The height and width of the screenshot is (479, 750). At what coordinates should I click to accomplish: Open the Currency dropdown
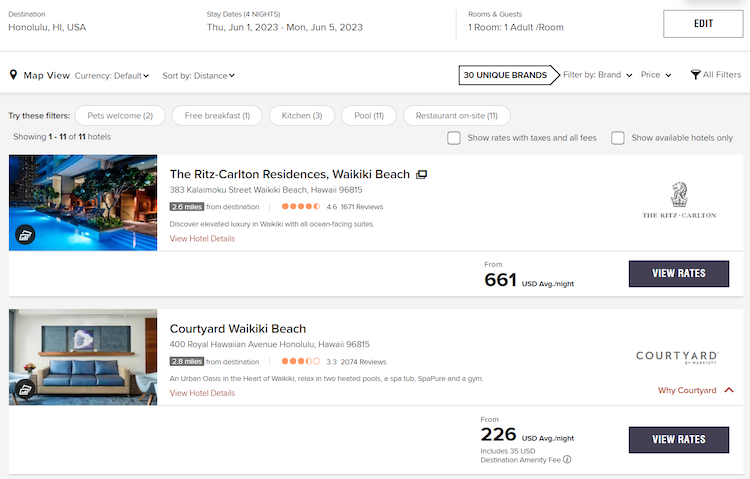click(112, 75)
